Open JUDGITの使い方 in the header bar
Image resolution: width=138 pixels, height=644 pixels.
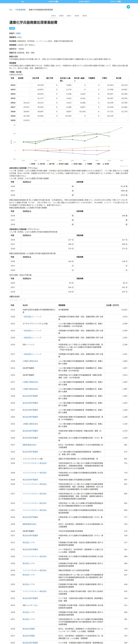pyautogui.click(x=84, y=2)
